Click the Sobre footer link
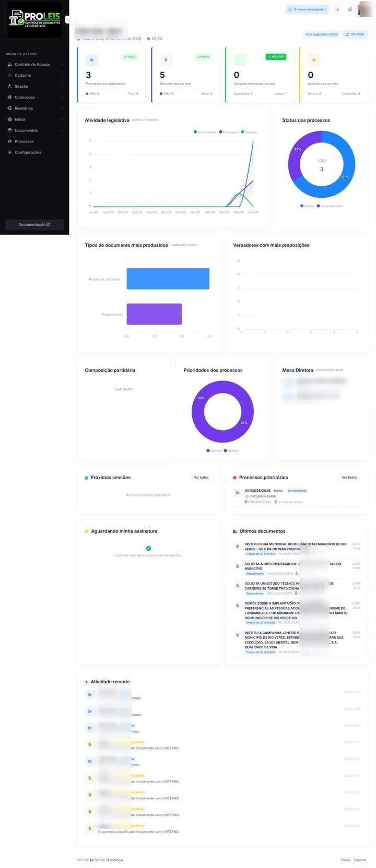This screenshot has height=868, width=376. (x=345, y=860)
